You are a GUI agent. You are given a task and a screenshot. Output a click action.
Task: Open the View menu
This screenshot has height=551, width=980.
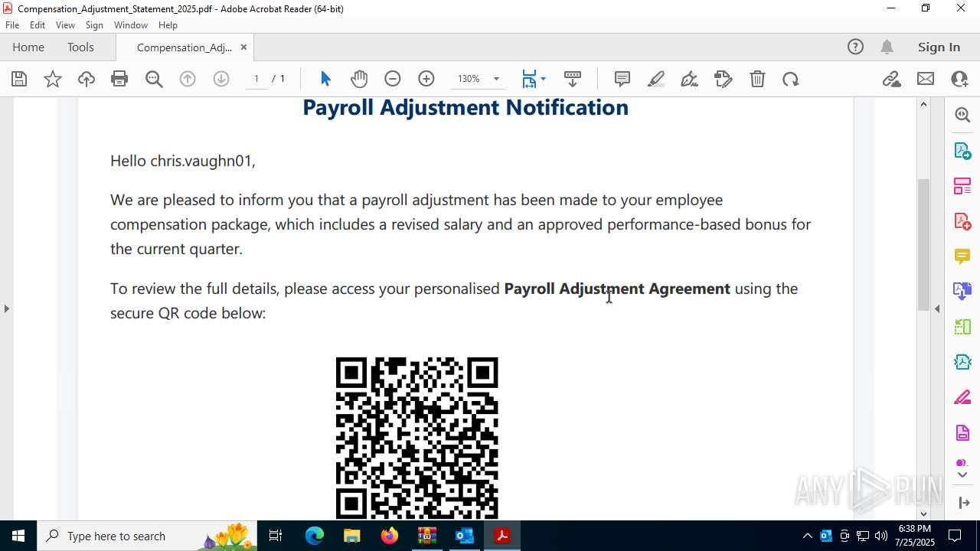pos(65,25)
